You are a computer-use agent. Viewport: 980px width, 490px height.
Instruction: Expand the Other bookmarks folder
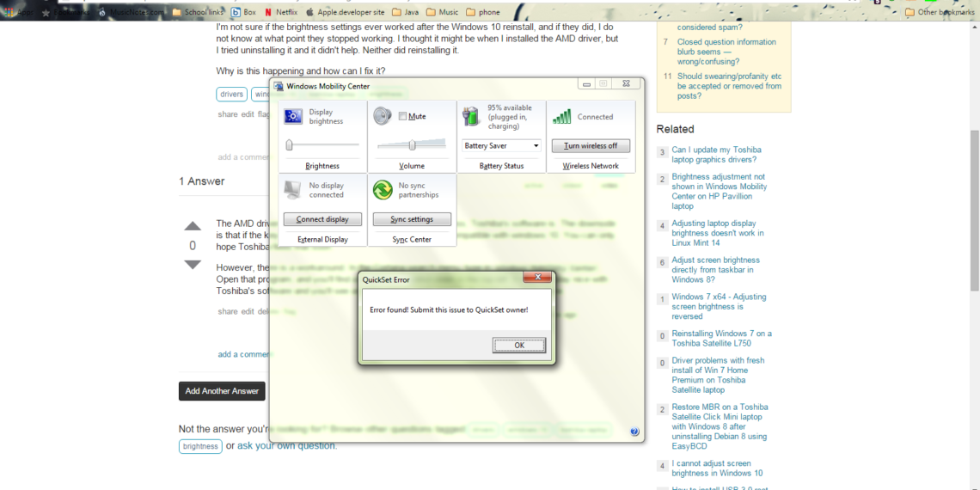click(x=940, y=12)
